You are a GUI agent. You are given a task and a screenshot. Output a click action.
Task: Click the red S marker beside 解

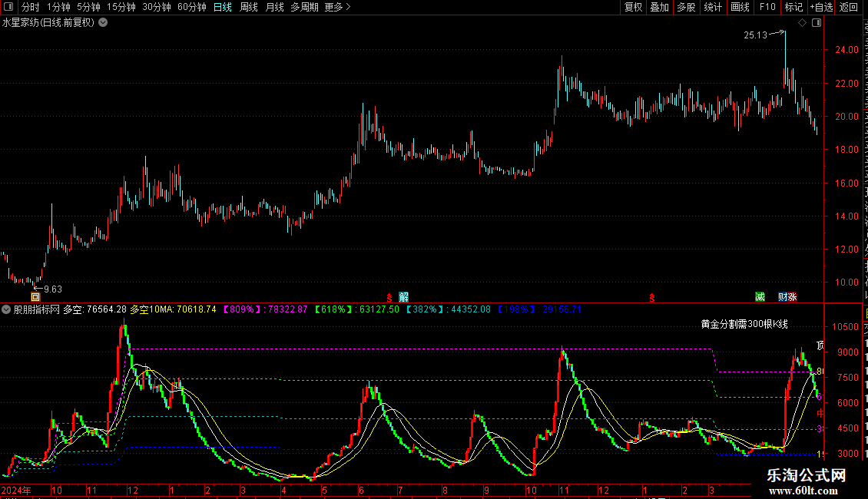click(x=389, y=298)
